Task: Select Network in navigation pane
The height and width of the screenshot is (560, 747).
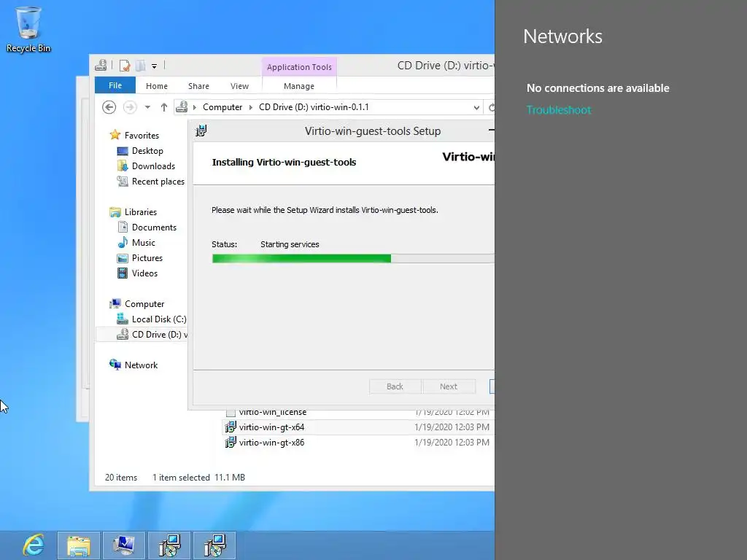Action: coord(141,365)
